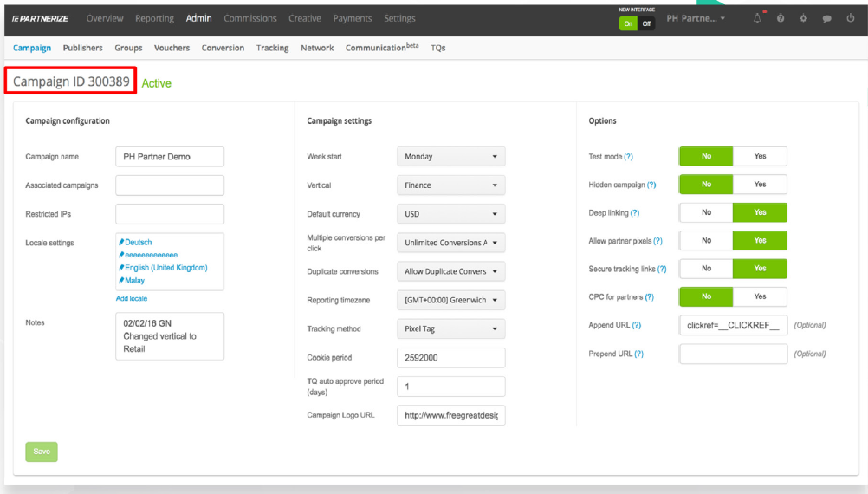Click the Campaign Logo URL field
868x494 pixels.
tap(450, 415)
